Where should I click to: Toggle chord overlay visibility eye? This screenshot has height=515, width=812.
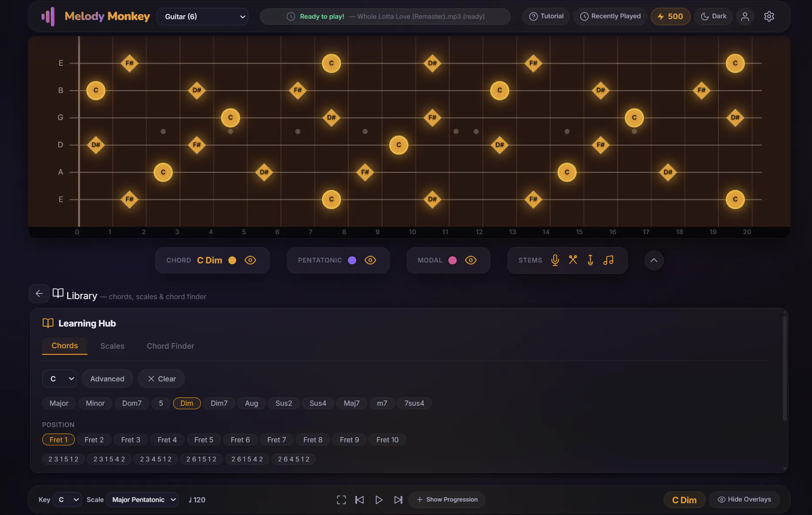[250, 260]
